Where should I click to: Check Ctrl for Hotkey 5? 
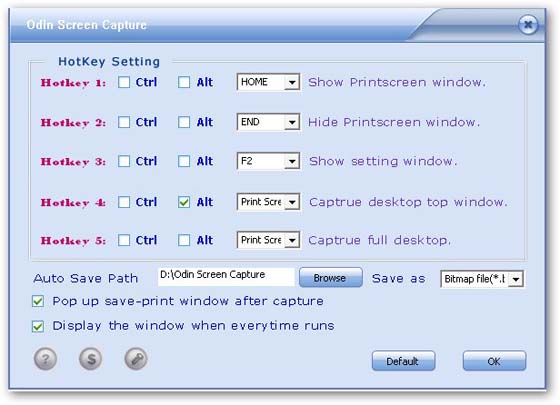click(124, 240)
